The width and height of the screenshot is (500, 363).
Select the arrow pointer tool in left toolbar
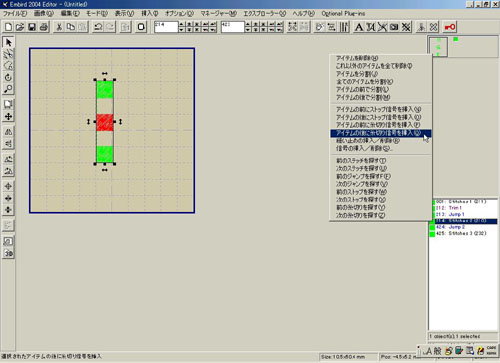pyautogui.click(x=8, y=42)
